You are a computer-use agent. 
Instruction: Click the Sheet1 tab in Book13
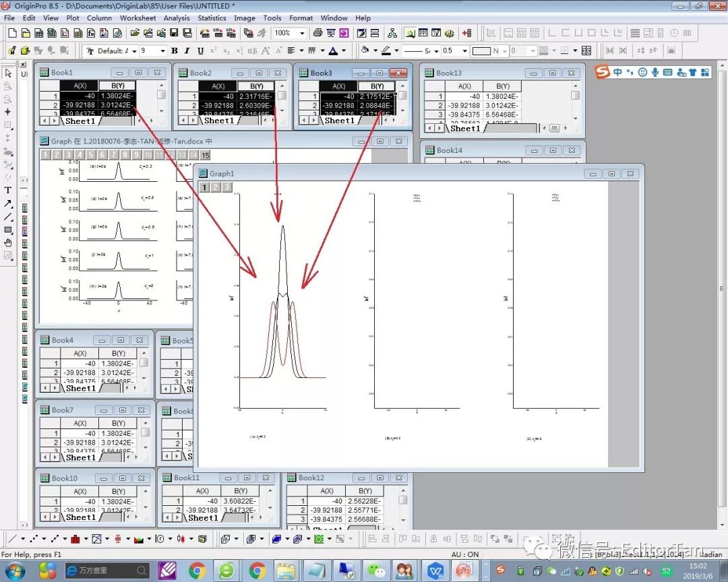pyautogui.click(x=464, y=128)
